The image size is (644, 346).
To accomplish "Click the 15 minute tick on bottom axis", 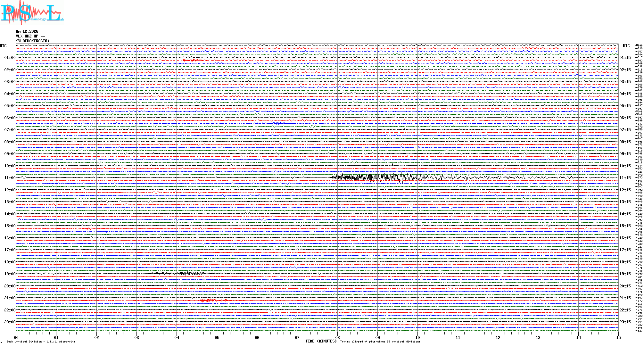I will 618,337.
